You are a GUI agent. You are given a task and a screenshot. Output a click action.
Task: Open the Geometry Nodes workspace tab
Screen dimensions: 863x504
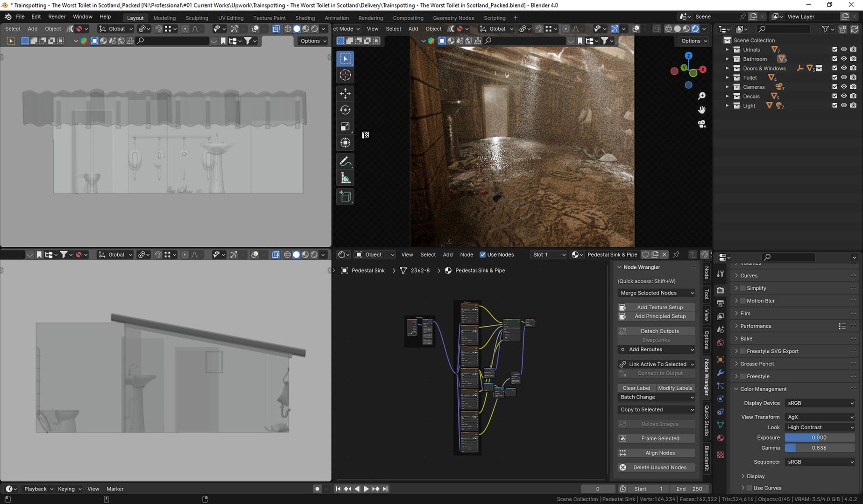[x=453, y=18]
